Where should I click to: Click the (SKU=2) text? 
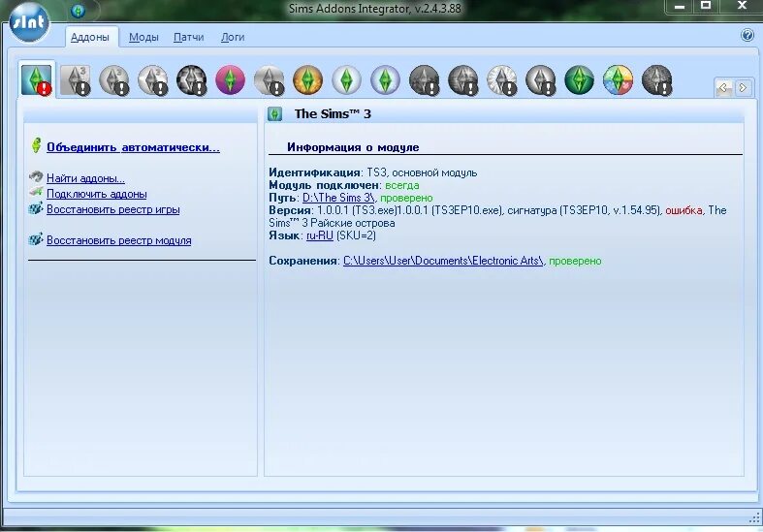tap(356, 235)
